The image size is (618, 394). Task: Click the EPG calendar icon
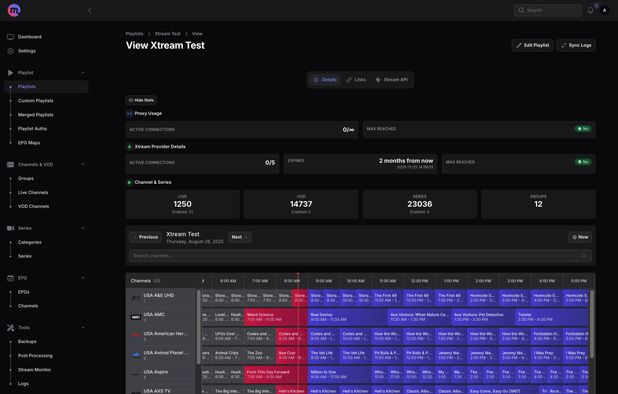point(11,278)
